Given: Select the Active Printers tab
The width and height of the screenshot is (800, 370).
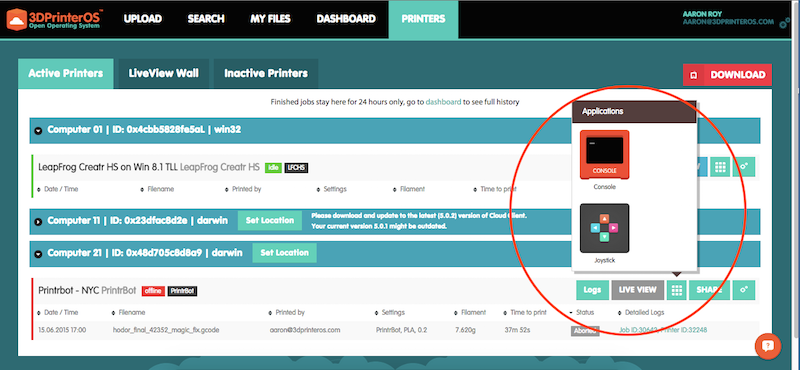Looking at the screenshot, I should 66,73.
